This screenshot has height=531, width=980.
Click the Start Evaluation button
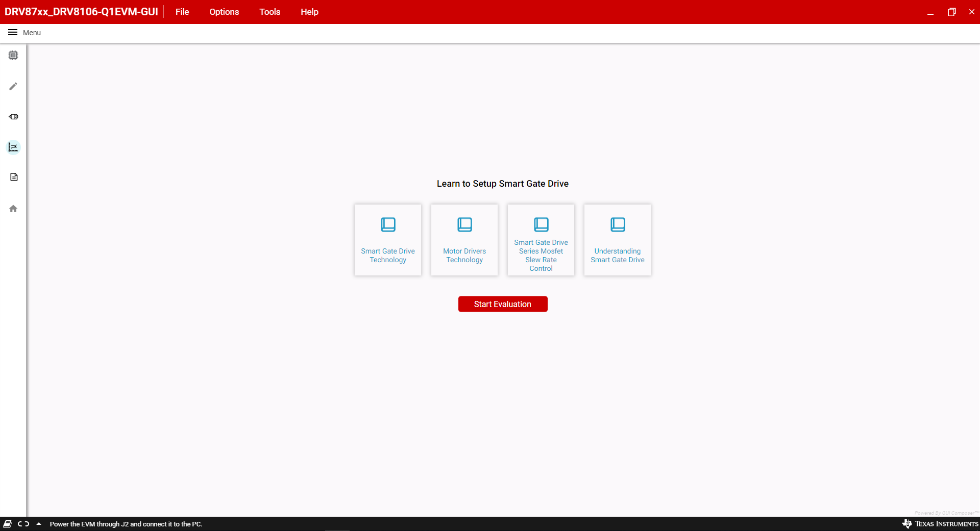click(503, 304)
